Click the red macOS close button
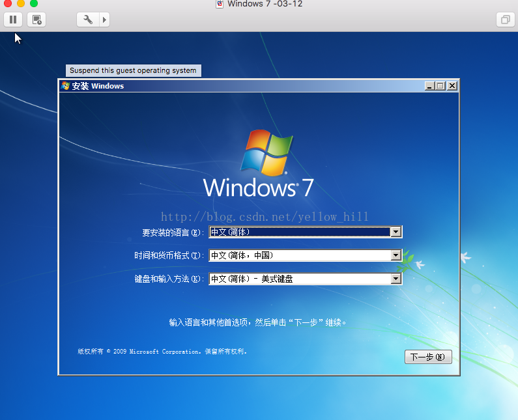The height and width of the screenshot is (420, 518). click(8, 3)
